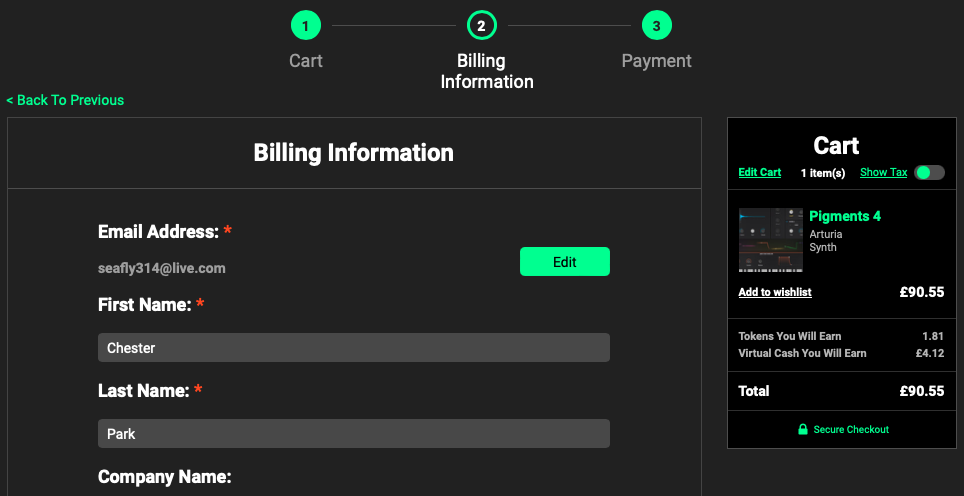Click the Email Address label
The image size is (964, 496).
coord(158,232)
